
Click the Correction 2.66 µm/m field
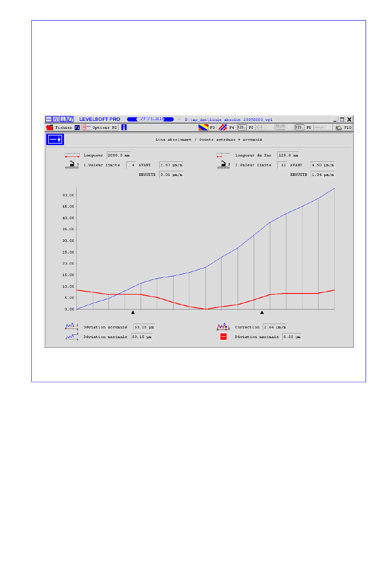tap(275, 327)
